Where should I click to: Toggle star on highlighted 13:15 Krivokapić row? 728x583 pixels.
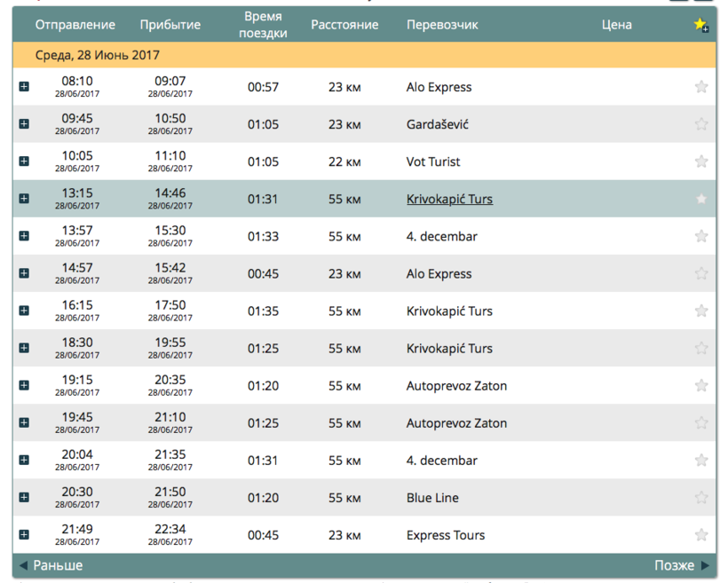tap(701, 199)
